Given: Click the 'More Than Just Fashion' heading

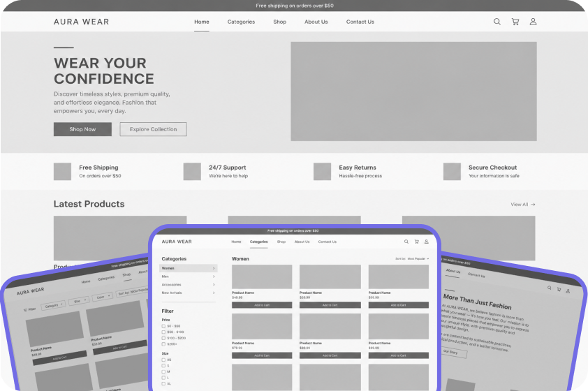Looking at the screenshot, I should (477, 302).
